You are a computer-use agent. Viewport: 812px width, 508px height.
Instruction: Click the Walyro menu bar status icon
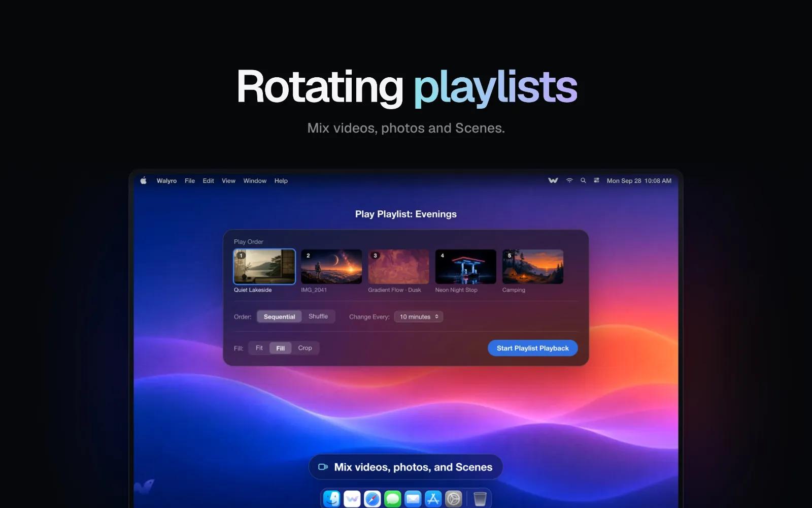553,180
